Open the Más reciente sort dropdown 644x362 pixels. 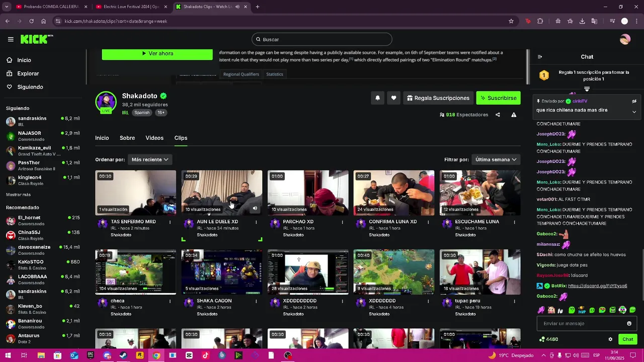click(150, 159)
